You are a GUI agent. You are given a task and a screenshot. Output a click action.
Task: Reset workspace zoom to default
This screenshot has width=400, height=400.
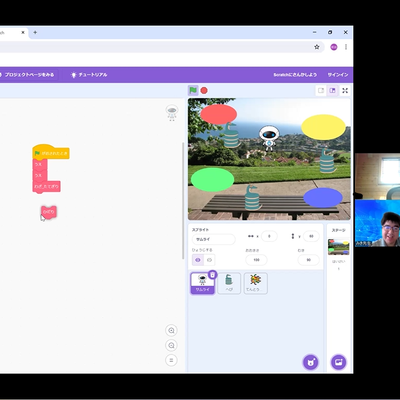tap(171, 360)
